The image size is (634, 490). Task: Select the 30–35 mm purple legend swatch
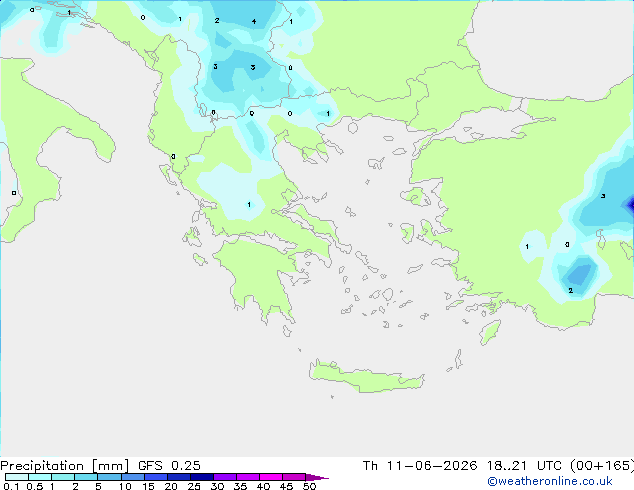point(225,477)
